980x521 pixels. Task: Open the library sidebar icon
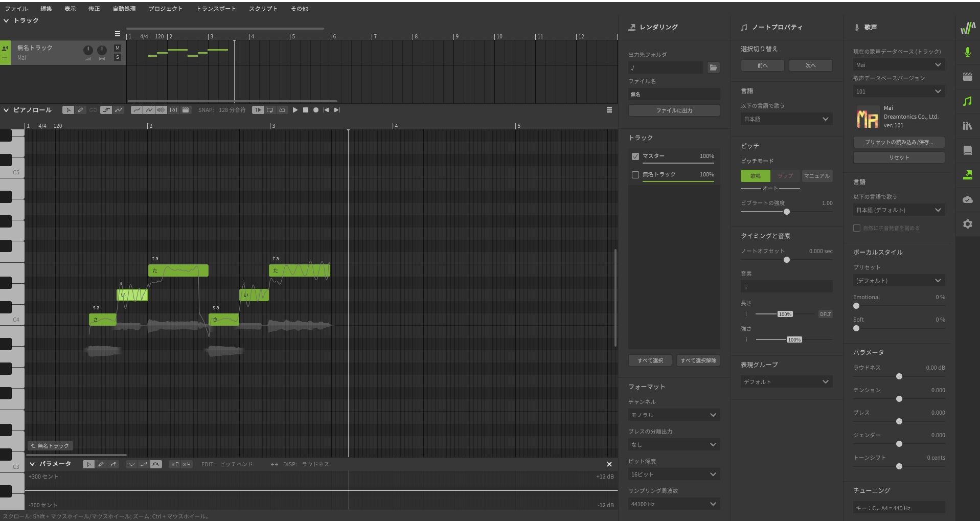(x=967, y=126)
